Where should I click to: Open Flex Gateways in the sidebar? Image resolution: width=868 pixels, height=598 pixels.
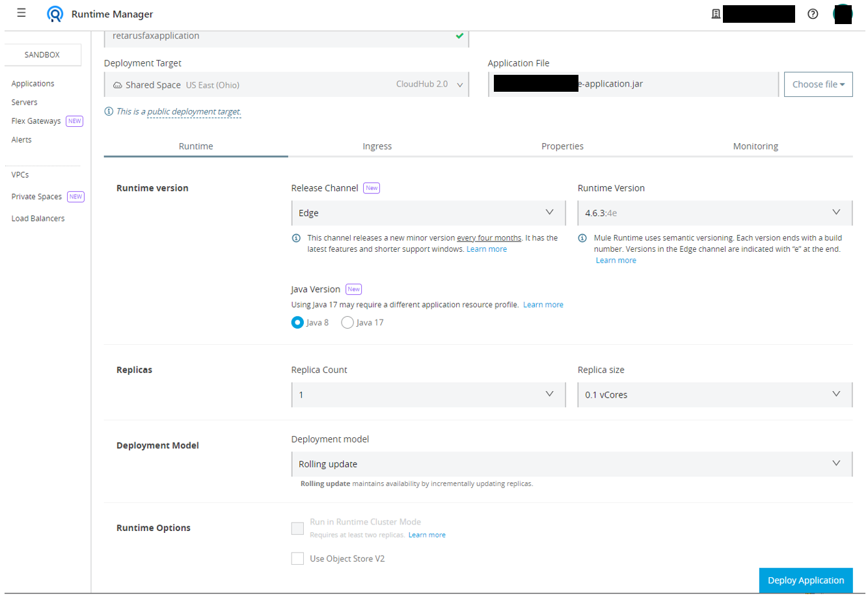point(36,121)
